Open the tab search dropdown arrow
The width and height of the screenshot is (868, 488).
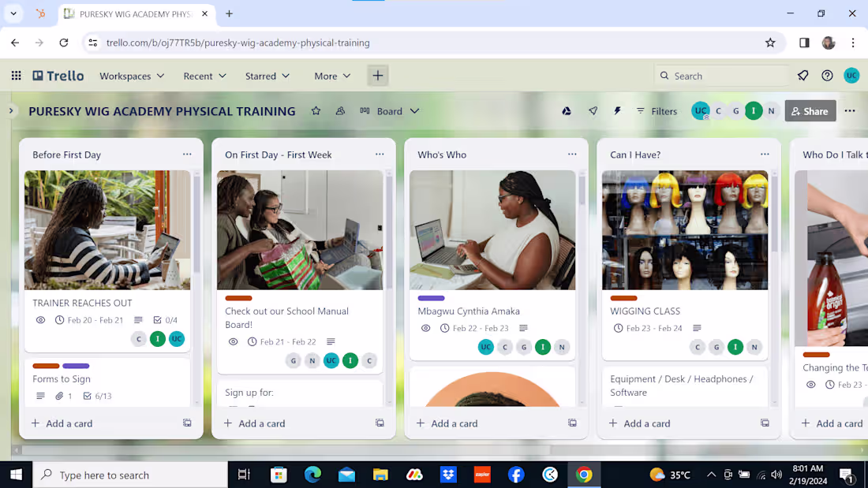[13, 14]
